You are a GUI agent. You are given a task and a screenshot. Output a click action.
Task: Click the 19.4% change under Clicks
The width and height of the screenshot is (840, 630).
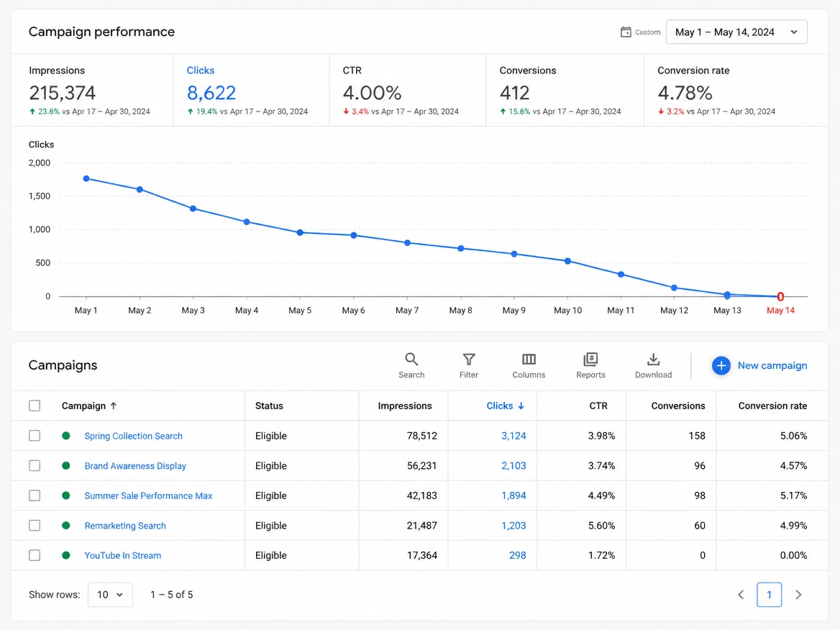pos(206,111)
